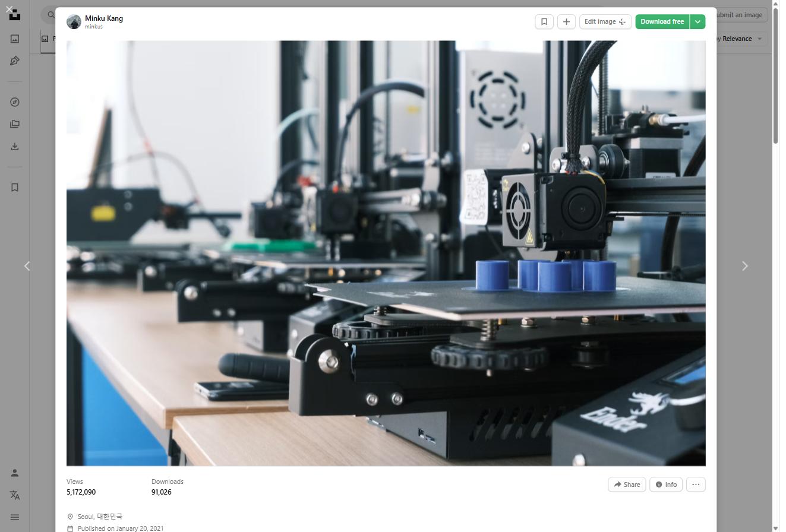Screen dimensions: 786x532
Task: Open the user profile icon in the sidebar
Action: pyautogui.click(x=15, y=473)
